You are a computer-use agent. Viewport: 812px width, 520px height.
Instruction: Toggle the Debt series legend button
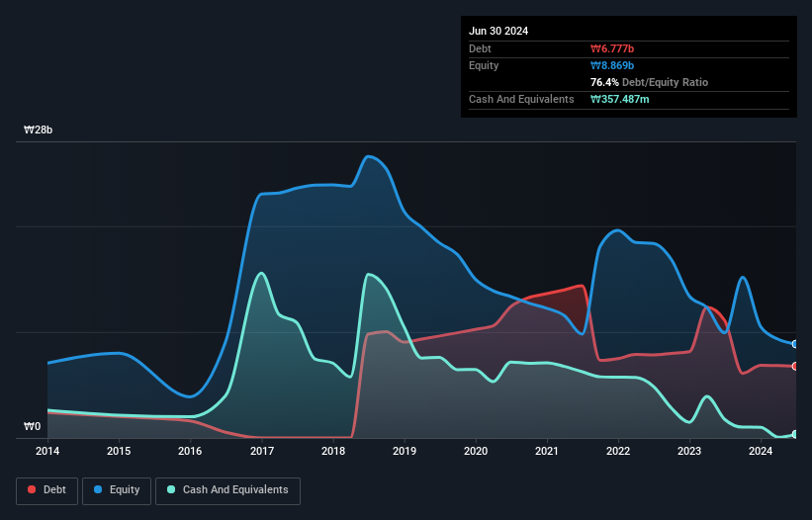tap(47, 490)
